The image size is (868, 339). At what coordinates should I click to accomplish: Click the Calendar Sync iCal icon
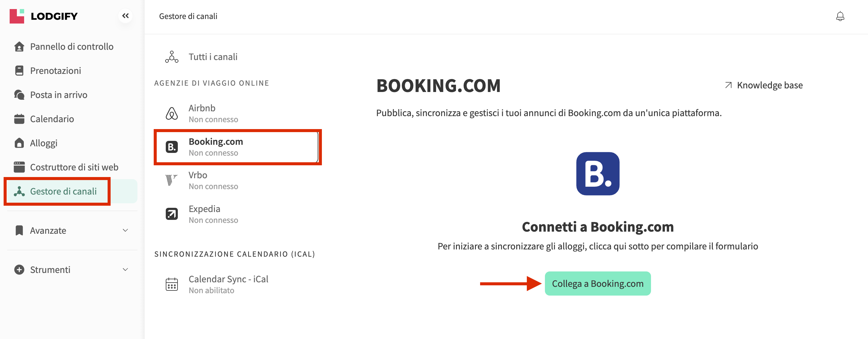coord(171,284)
